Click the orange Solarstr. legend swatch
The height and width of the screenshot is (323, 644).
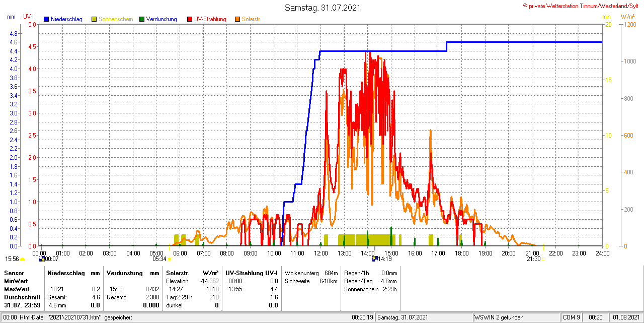coord(237,19)
